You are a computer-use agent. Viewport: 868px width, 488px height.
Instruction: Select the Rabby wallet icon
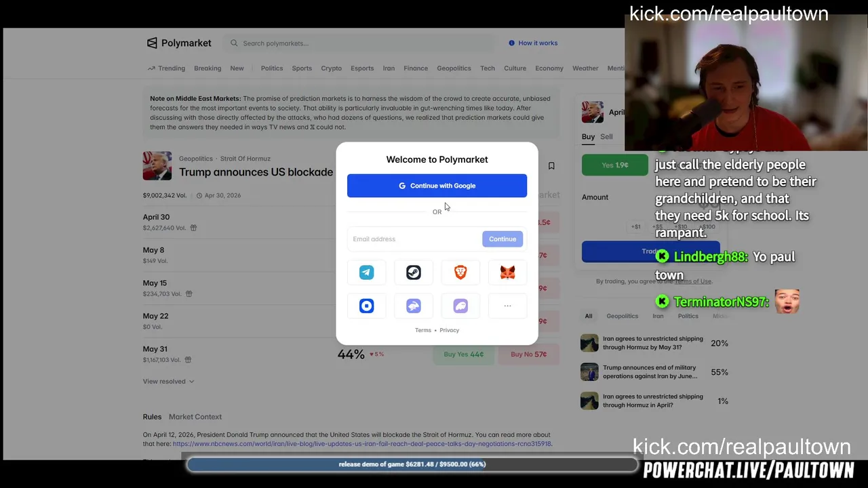point(414,306)
